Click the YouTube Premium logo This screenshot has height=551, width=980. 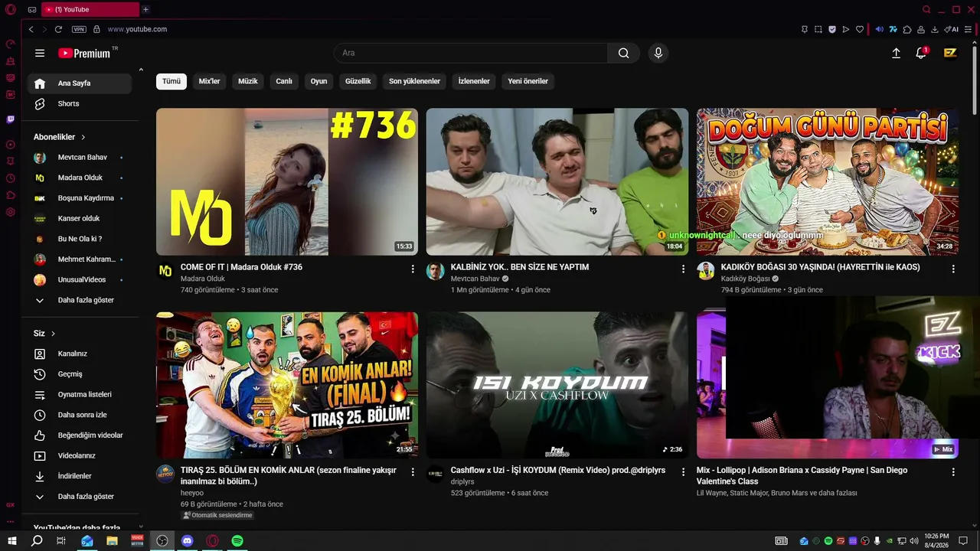[x=84, y=53]
